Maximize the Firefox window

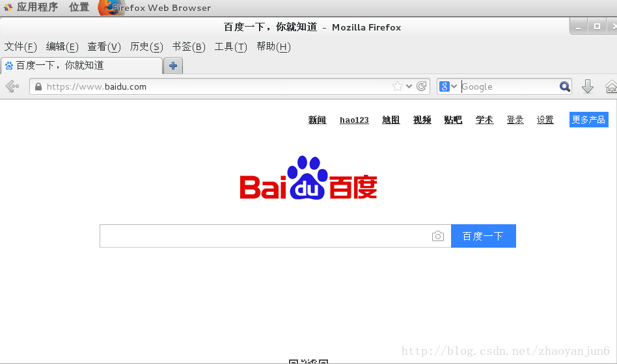[x=597, y=27]
